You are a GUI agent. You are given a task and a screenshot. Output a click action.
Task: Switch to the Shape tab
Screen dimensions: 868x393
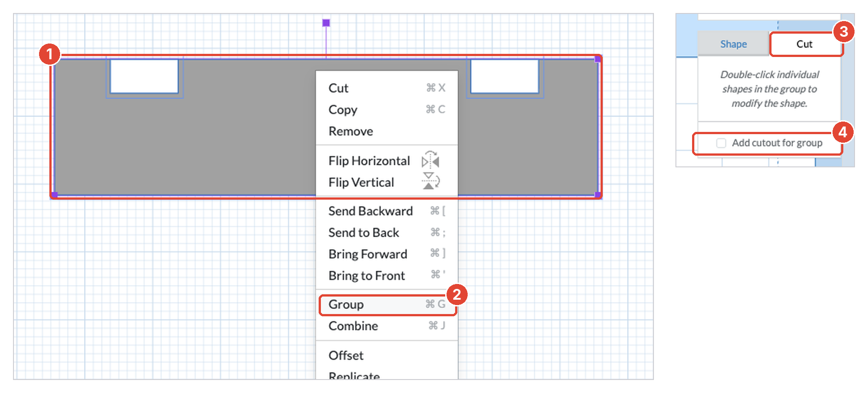point(733,44)
